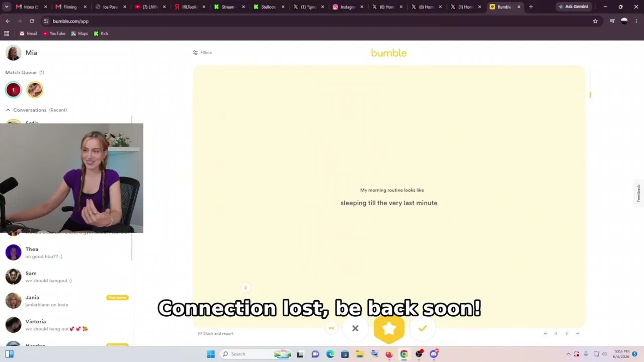Open Google Chrome from the taskbar

pos(404,354)
